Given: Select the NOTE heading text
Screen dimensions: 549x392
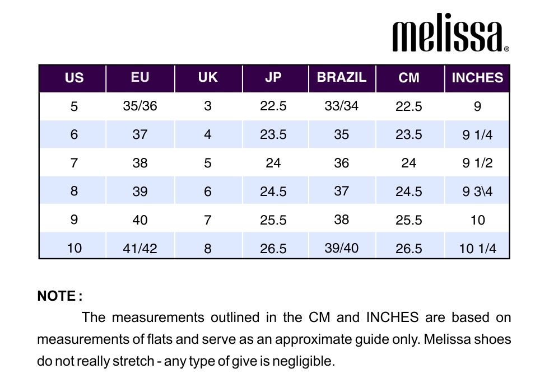Looking at the screenshot, I should pos(60,296).
